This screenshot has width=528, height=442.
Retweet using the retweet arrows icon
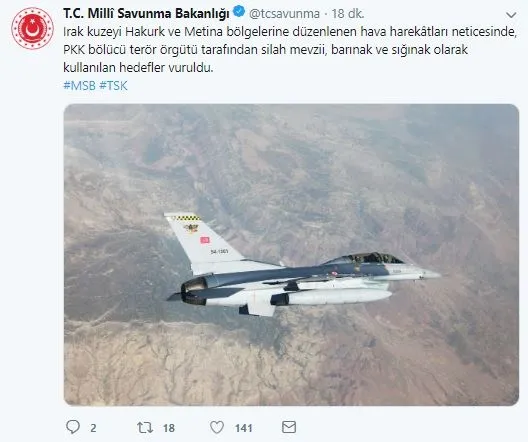[145, 428]
